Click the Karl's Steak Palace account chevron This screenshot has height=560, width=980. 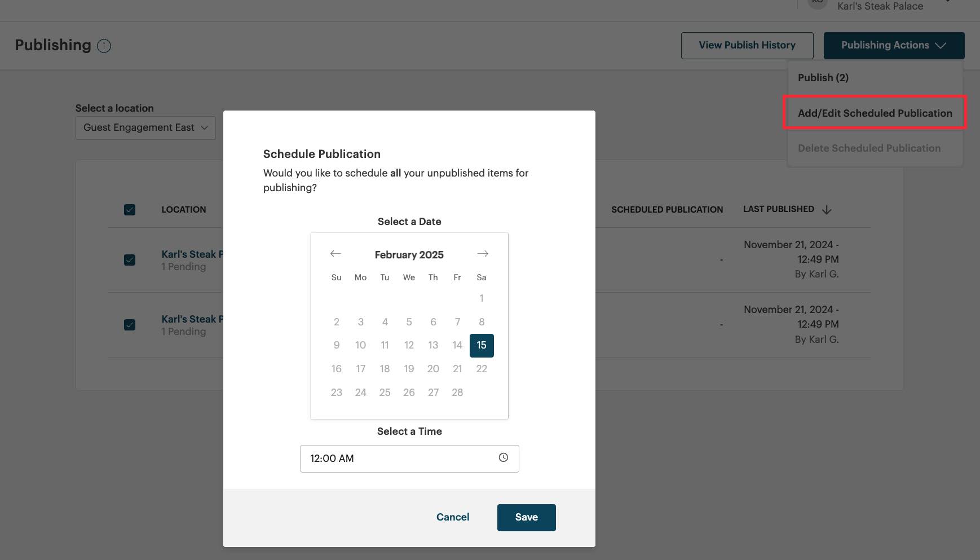(948, 1)
